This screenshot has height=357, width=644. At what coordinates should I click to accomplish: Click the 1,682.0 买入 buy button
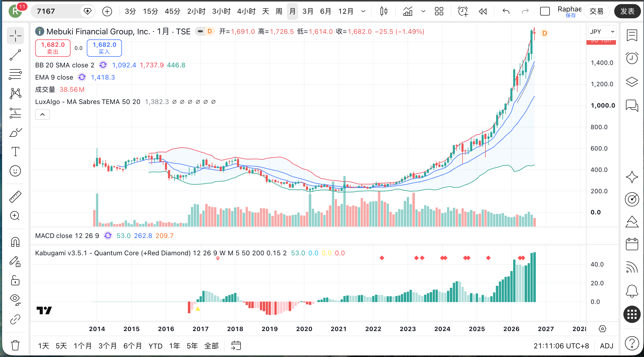point(104,48)
